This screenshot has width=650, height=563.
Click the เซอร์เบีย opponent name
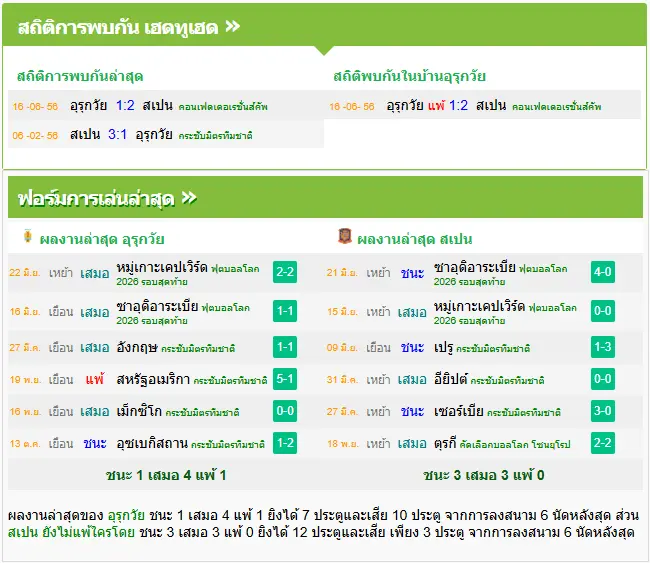pos(458,411)
